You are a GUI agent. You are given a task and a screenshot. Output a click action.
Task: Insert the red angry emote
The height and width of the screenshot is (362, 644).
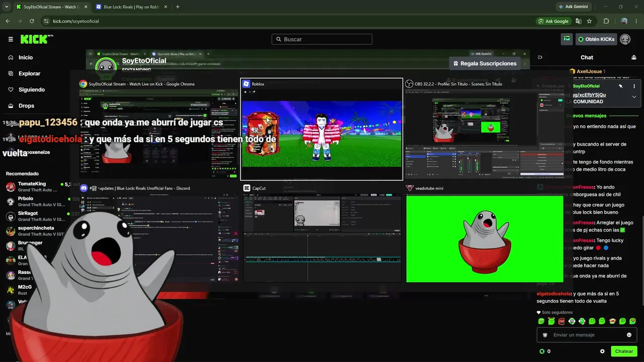pos(561,321)
